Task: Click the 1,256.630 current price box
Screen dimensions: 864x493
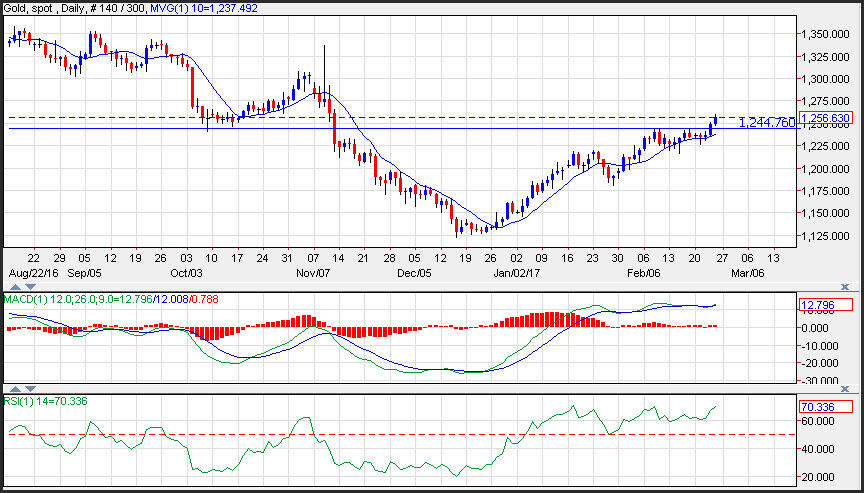Action: 826,117
